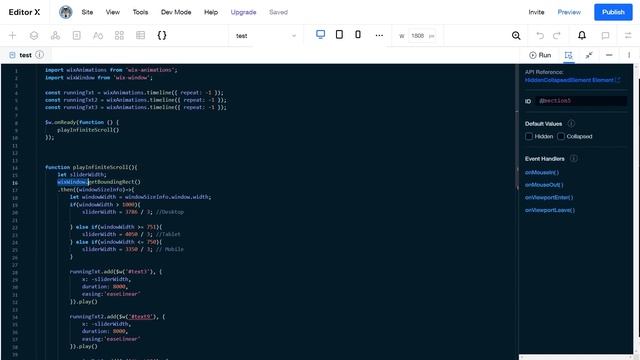Image resolution: width=640 pixels, height=360 pixels.
Task: Add the onMouseOut() event handler
Action: click(544, 185)
